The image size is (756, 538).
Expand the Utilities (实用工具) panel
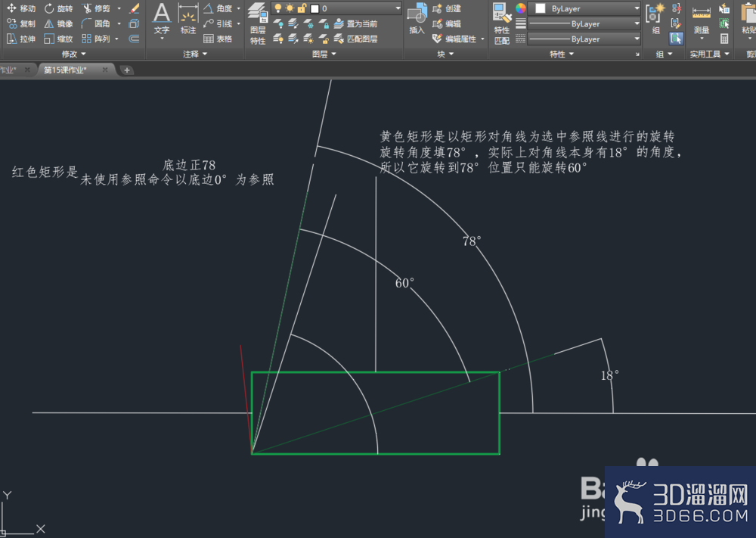709,54
